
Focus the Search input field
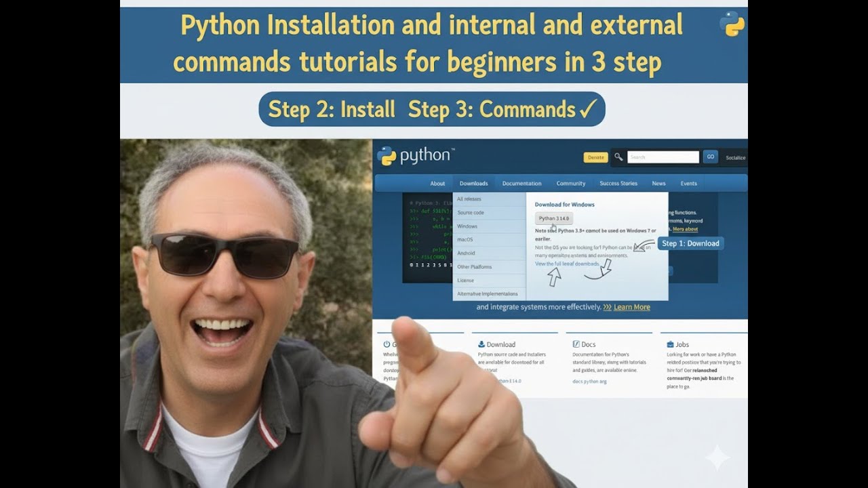click(663, 157)
